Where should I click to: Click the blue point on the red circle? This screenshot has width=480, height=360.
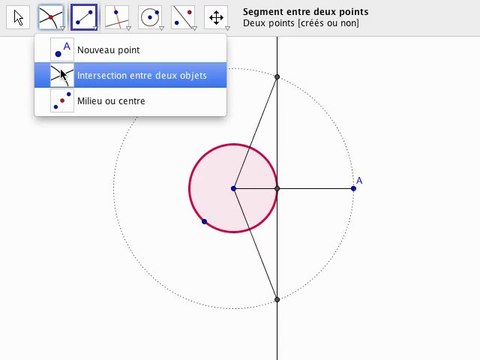[x=204, y=221]
